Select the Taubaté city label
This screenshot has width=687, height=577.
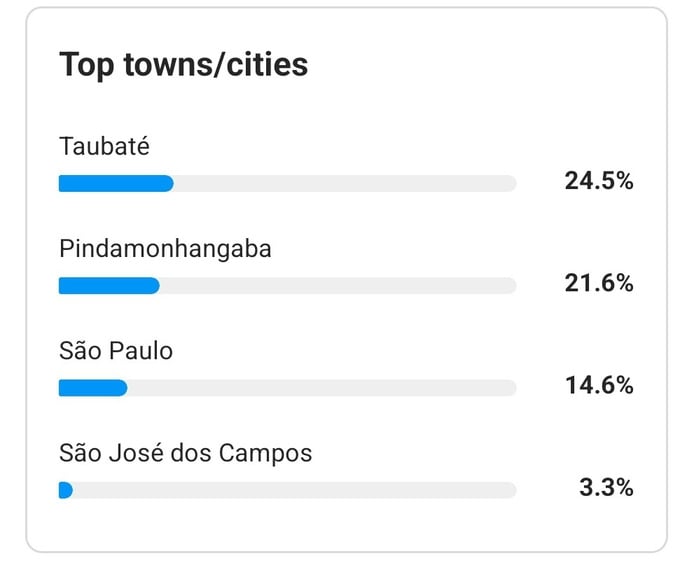104,146
